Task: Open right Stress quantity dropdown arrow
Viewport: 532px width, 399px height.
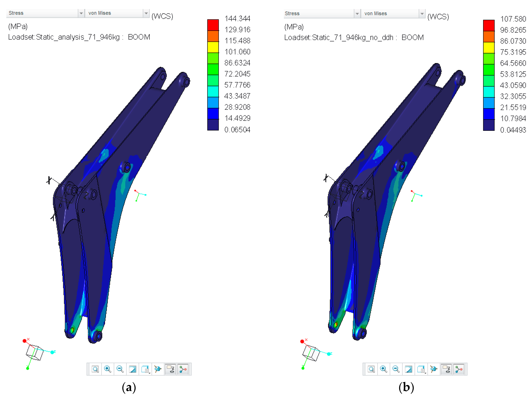Action: (357, 14)
